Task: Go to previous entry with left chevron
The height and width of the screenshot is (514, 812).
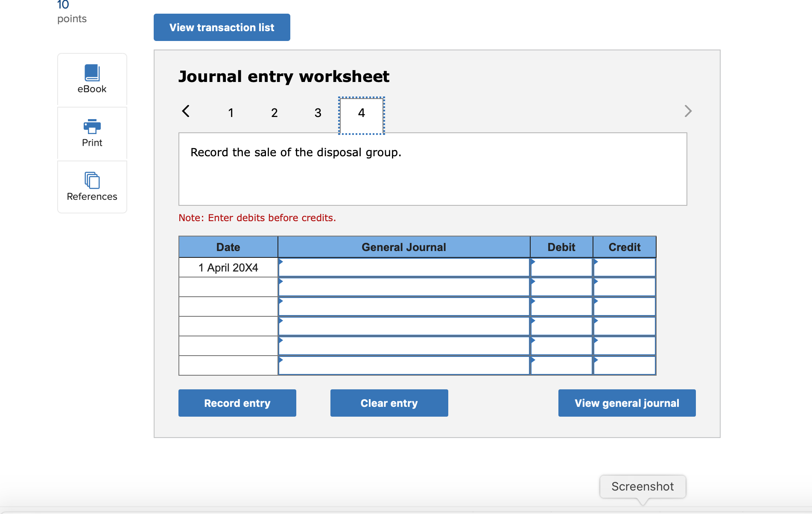Action: [x=186, y=111]
